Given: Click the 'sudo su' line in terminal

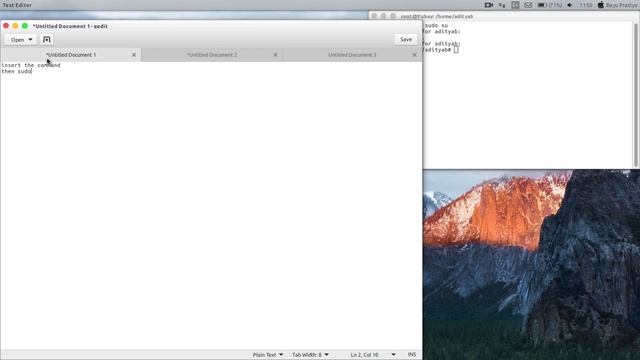Looking at the screenshot, I should [x=436, y=25].
